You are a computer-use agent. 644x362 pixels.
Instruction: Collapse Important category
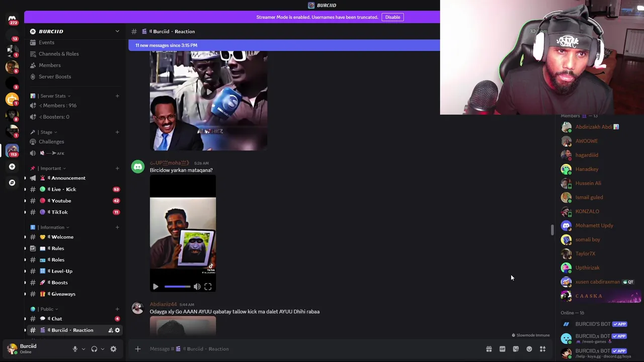pyautogui.click(x=50, y=168)
